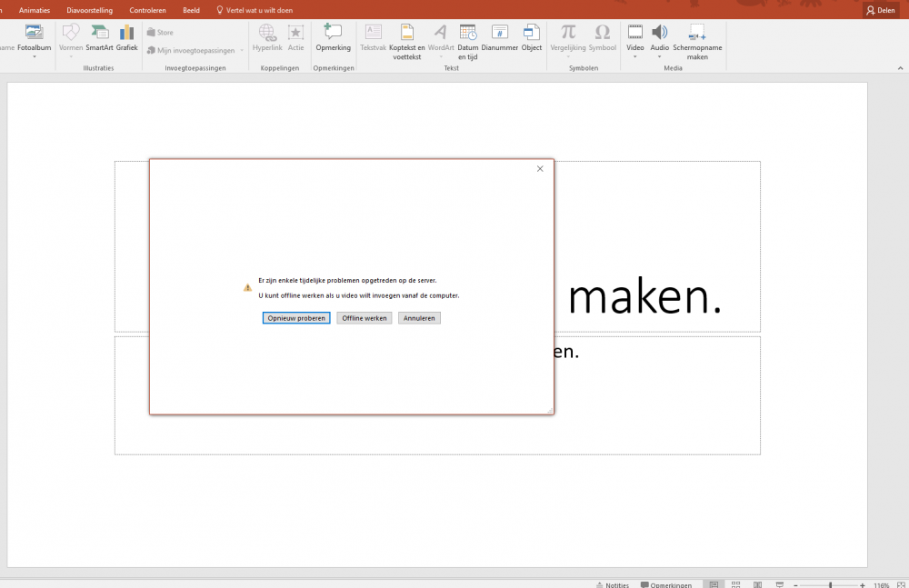Choose Offline werken in the dialog

tap(365, 318)
